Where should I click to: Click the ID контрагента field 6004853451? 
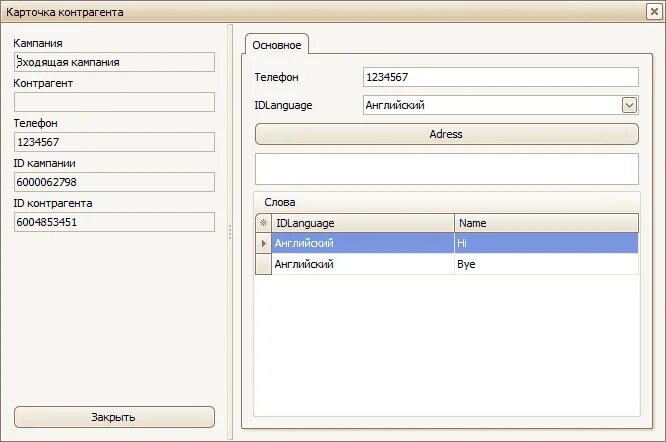114,222
